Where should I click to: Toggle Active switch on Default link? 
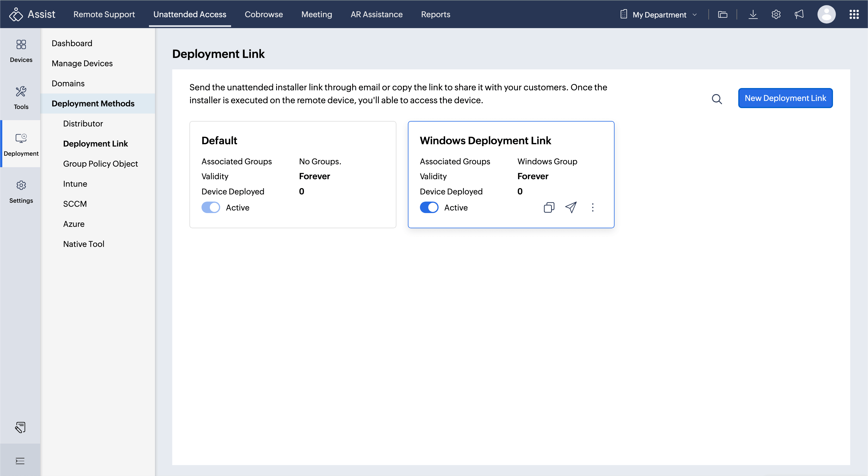[x=211, y=207]
